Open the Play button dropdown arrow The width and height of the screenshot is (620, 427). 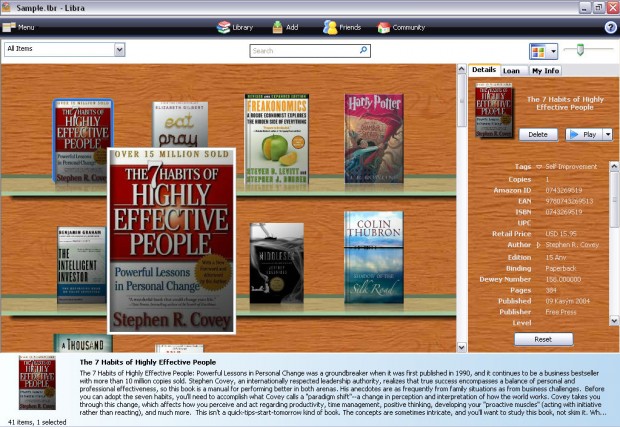pyautogui.click(x=608, y=134)
